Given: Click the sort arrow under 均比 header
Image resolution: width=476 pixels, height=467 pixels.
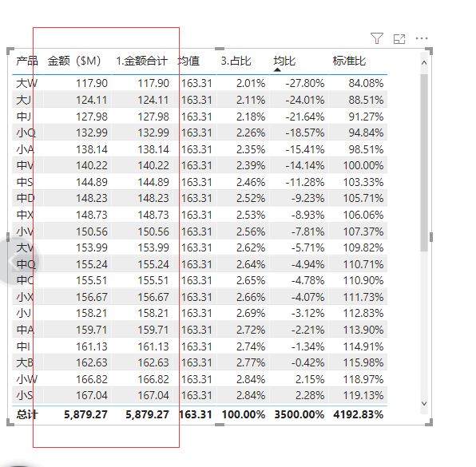Looking at the screenshot, I should coord(277,69).
